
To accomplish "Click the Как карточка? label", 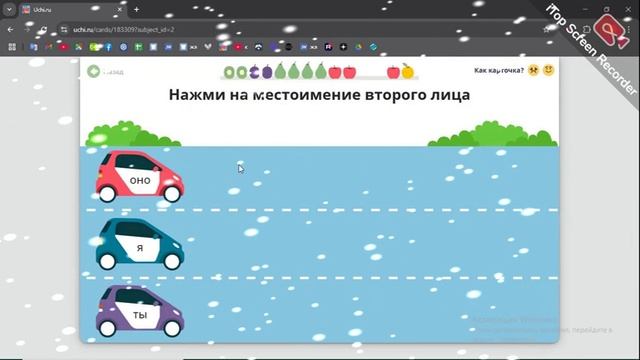I will tap(498, 71).
